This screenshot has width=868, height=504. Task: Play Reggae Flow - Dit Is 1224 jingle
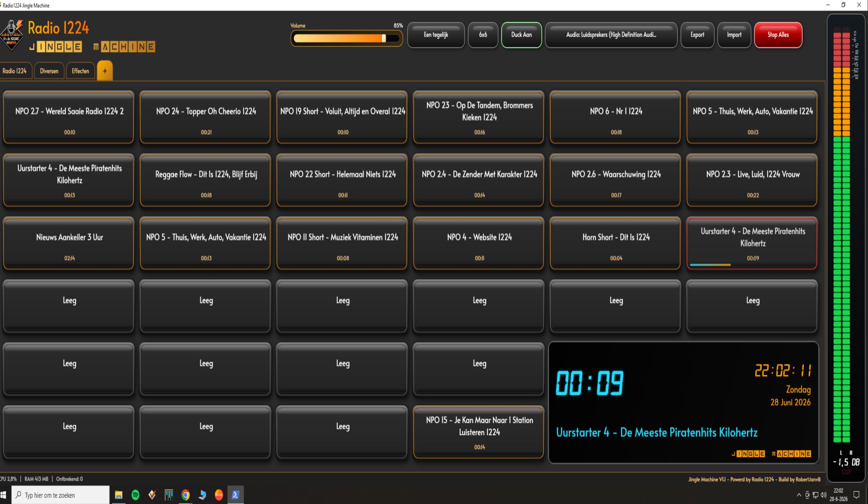[x=205, y=180]
